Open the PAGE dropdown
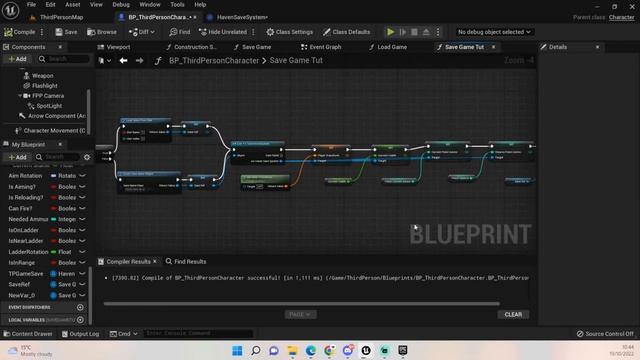The image size is (640, 360). [x=300, y=315]
